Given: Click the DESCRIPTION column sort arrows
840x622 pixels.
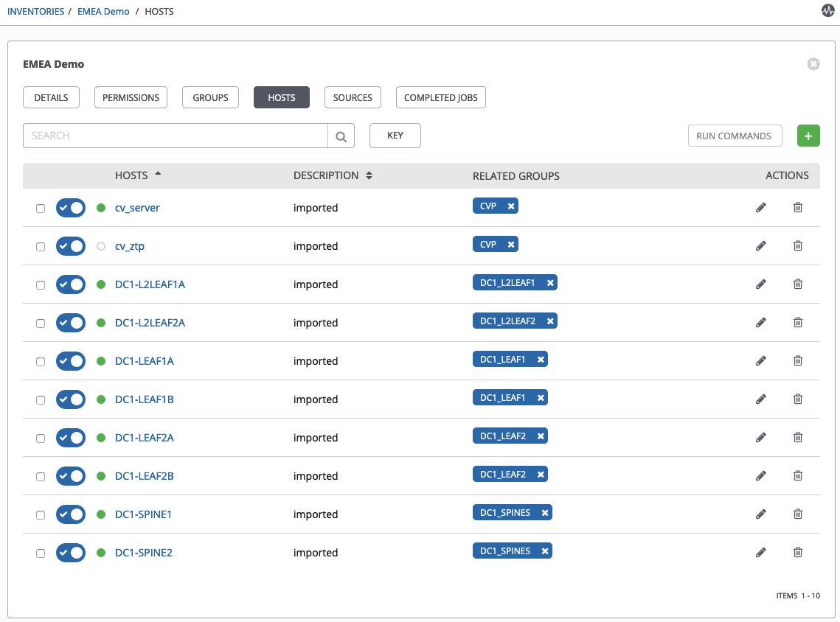Looking at the screenshot, I should (368, 175).
